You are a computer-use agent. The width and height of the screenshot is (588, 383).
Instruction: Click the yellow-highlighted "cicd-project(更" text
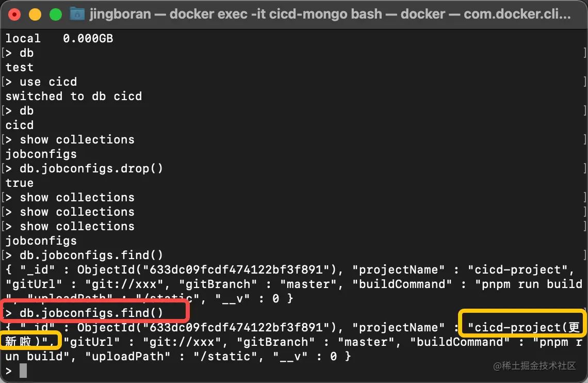[x=524, y=327]
